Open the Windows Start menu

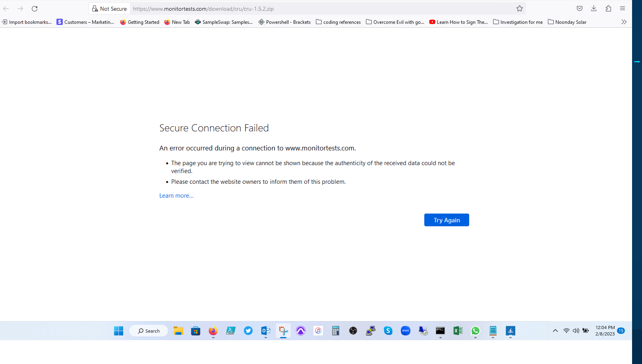click(x=118, y=331)
